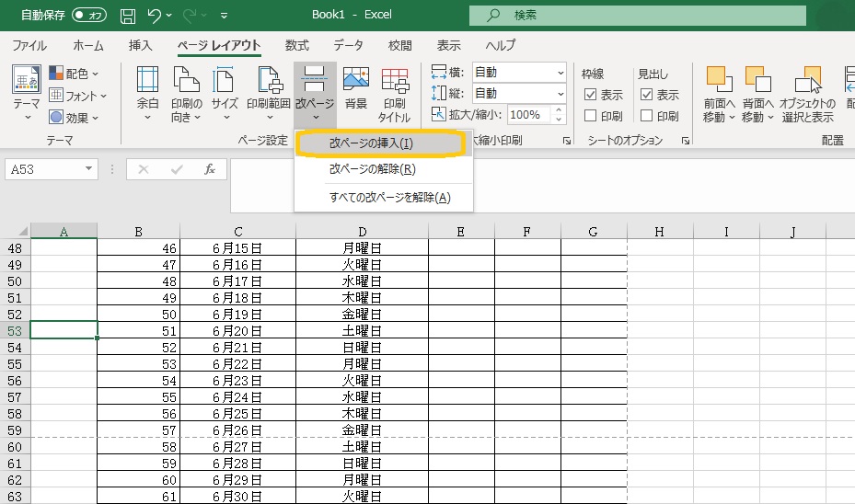Expand the 縦 height dropdown
The height and width of the screenshot is (504, 855).
(560, 94)
